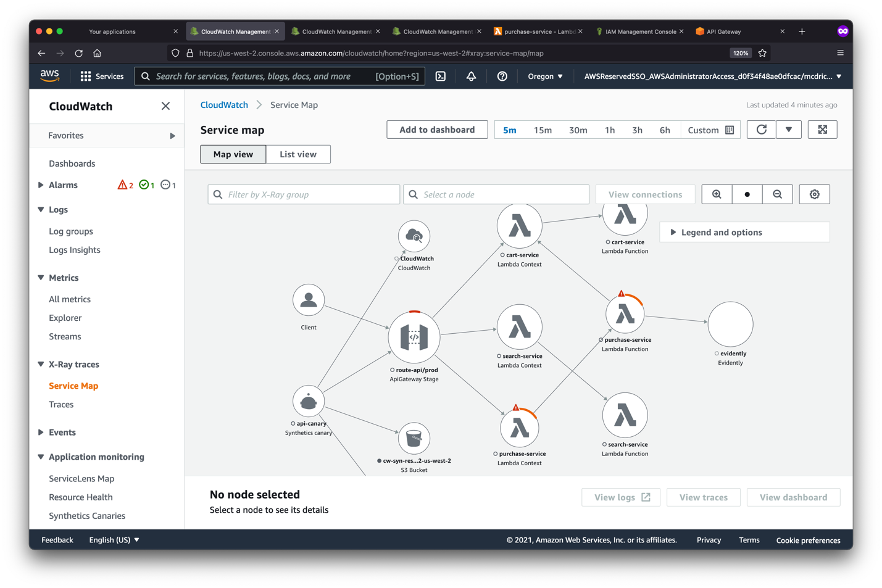
Task: Open the Oregon region dropdown
Action: [x=544, y=76]
